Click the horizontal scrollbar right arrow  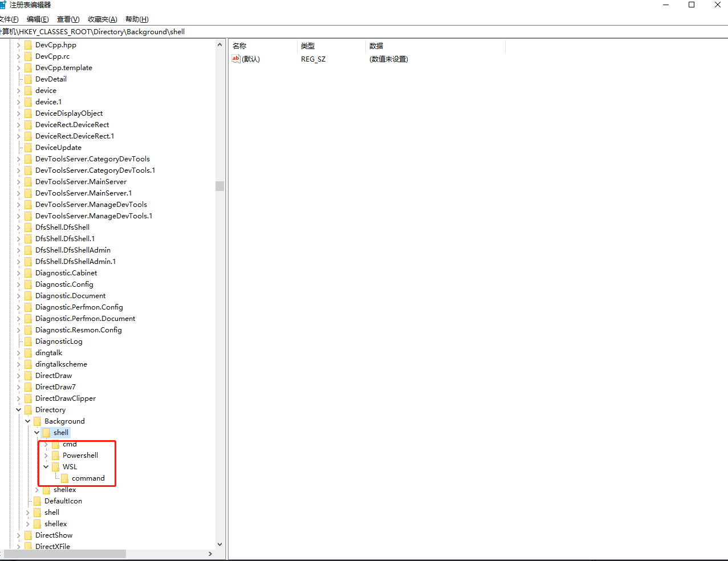[x=210, y=554]
